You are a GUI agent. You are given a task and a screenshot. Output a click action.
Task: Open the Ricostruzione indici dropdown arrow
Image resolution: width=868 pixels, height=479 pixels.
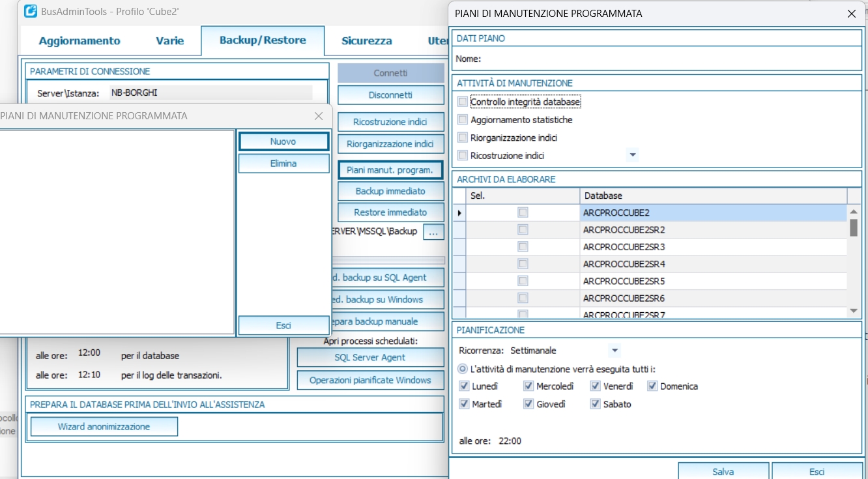[632, 155]
